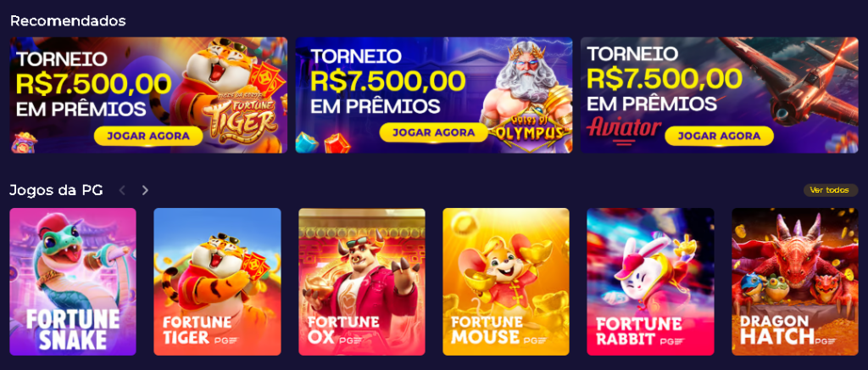Click the Recomendados section heading
The height and width of the screenshot is (370, 868).
click(68, 21)
